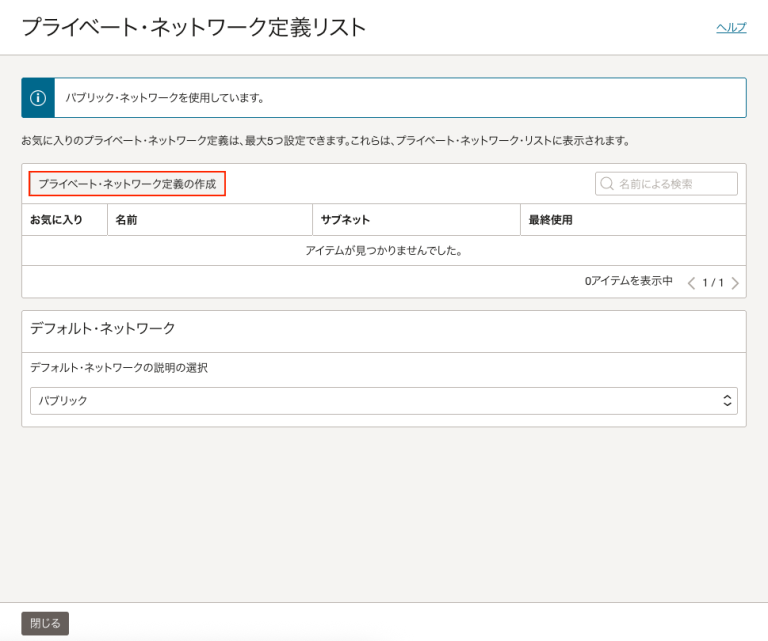Sort by the お気に入り column header
The width and height of the screenshot is (768, 641).
point(56,220)
